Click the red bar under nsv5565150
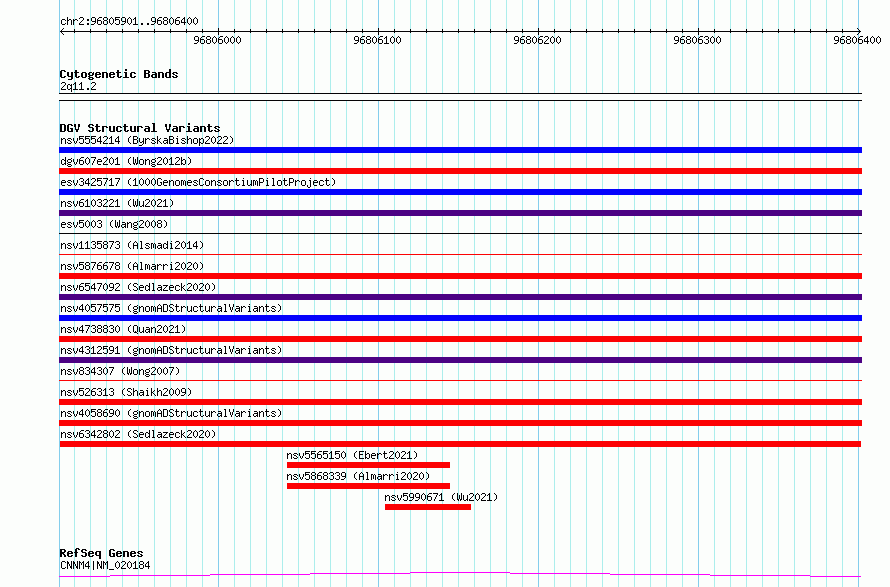Image resolution: width=890 pixels, height=587 pixels. tap(368, 465)
